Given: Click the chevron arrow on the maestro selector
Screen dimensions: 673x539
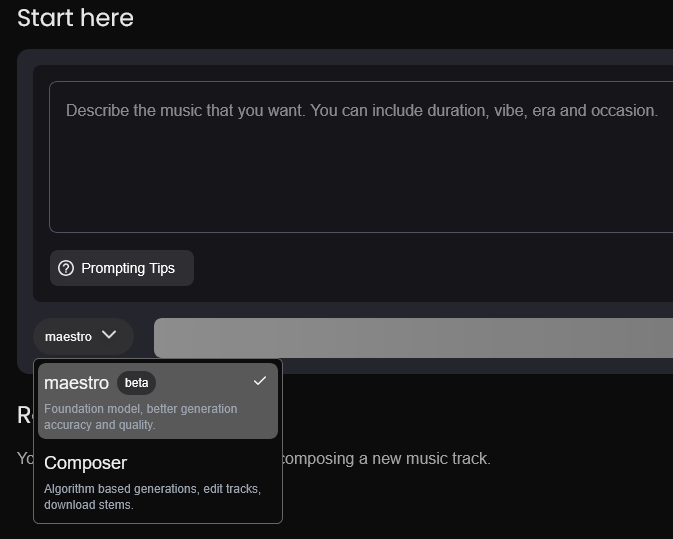Looking at the screenshot, I should [110, 336].
